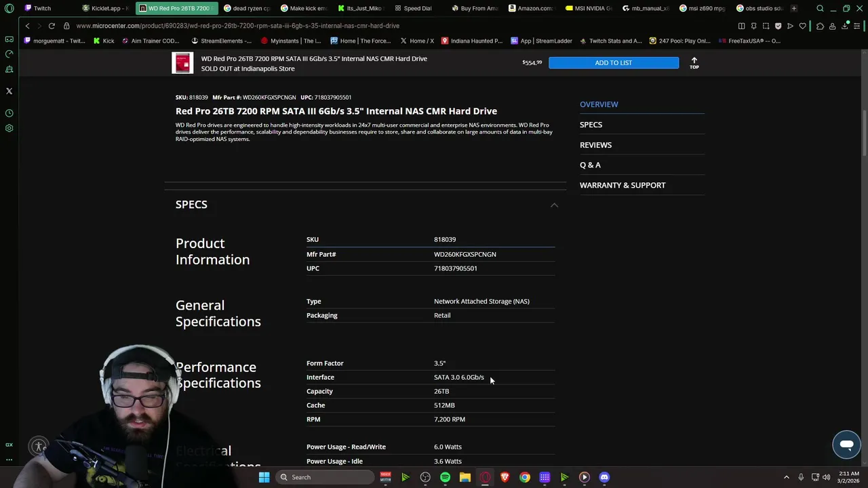Jump to top with TOP arrow
868x488 pixels.
[x=694, y=62]
